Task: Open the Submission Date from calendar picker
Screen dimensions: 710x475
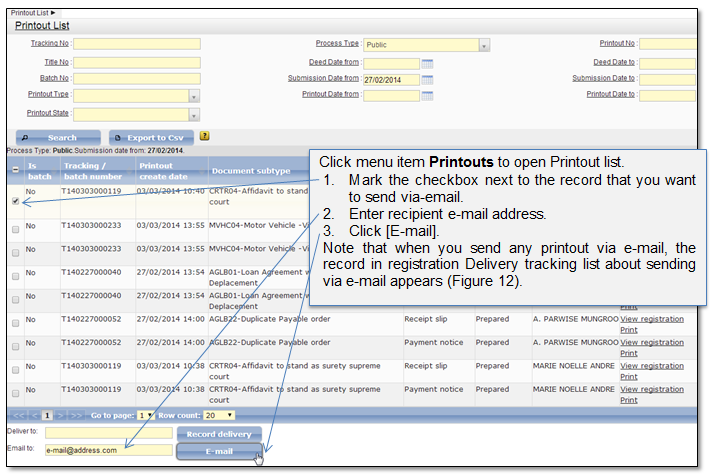Action: pos(427,79)
